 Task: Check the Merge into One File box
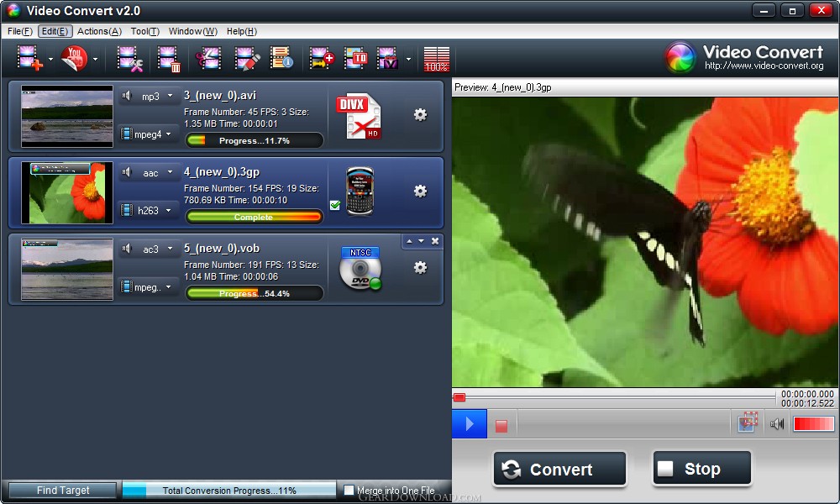point(349,490)
